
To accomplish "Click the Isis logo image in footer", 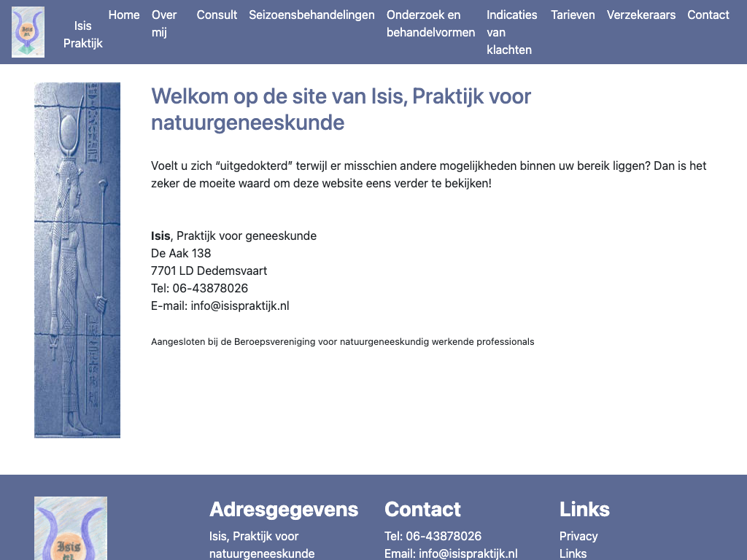I will point(71,529).
